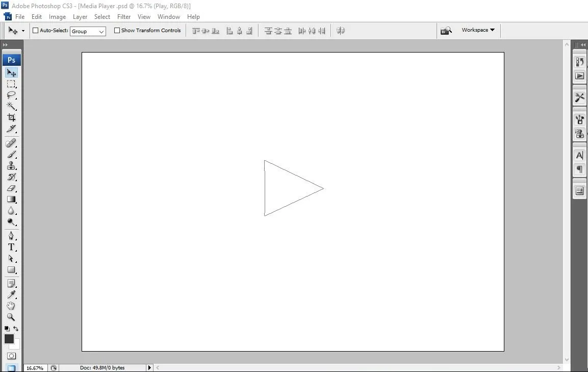
Task: Expand the toolbox to two columns
Action: (x=5, y=45)
